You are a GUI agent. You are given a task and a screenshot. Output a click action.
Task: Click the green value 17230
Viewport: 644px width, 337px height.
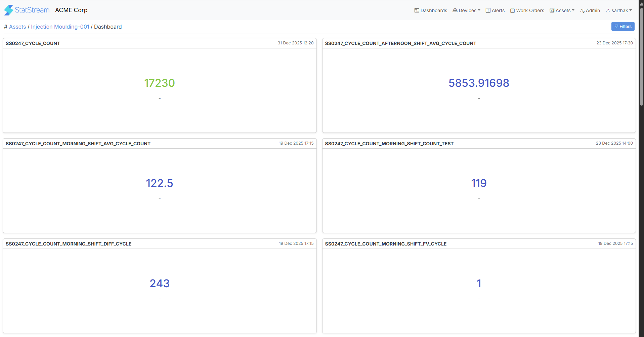[x=160, y=83]
